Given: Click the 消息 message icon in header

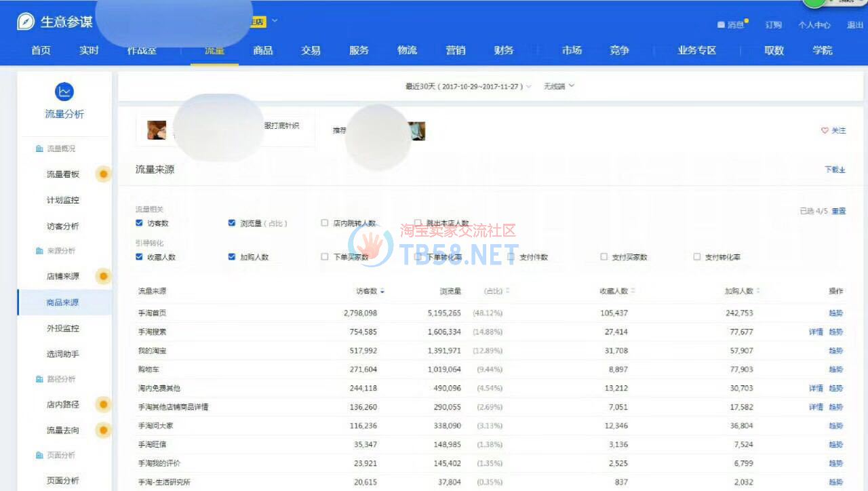Looking at the screenshot, I should click(x=721, y=25).
